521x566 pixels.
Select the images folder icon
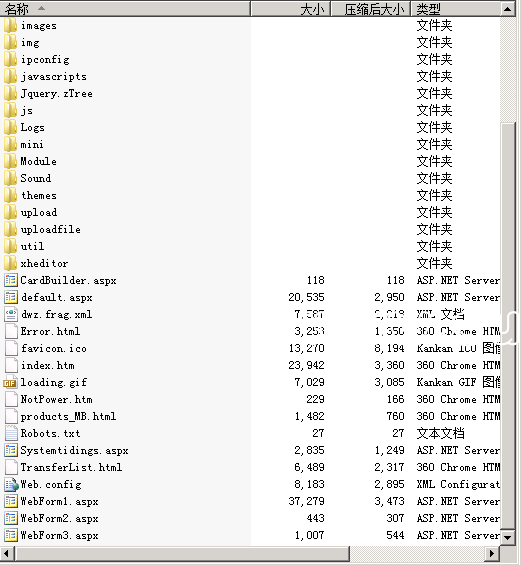point(10,26)
